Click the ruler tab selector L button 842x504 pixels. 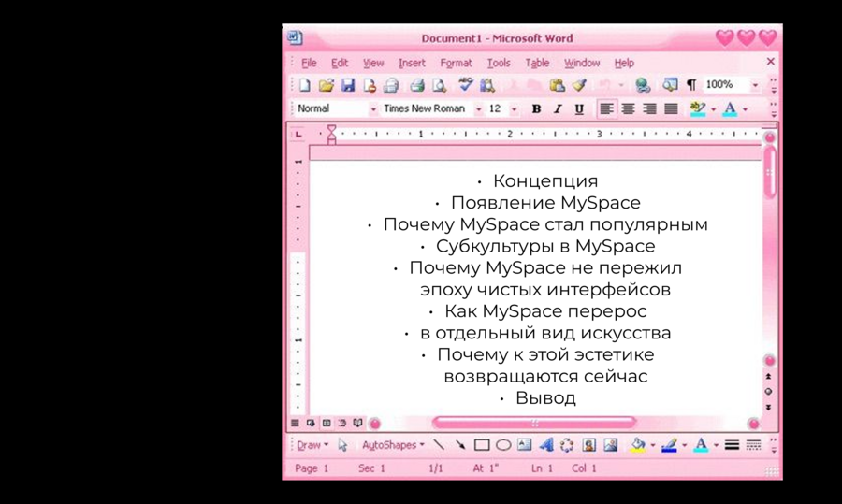tap(298, 135)
